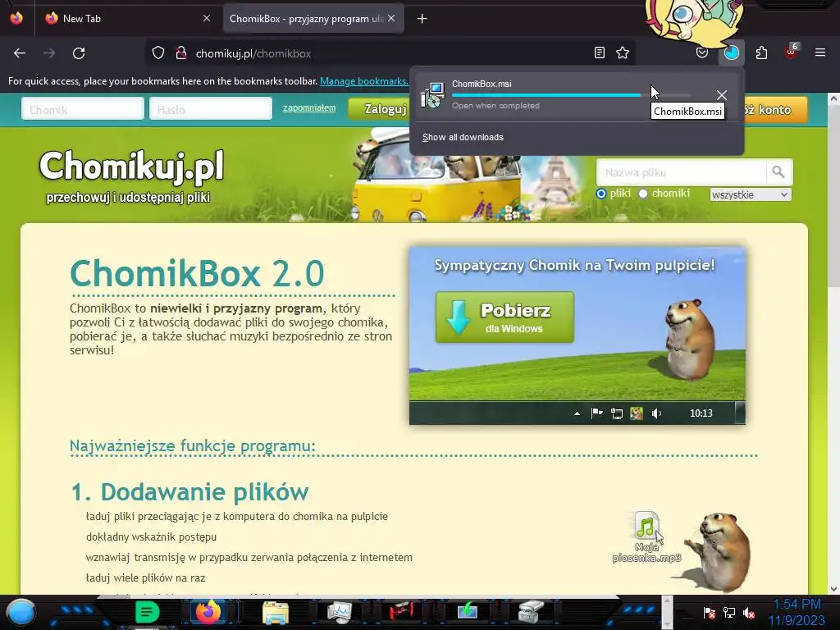Open the red taskbar application icon

point(402,610)
